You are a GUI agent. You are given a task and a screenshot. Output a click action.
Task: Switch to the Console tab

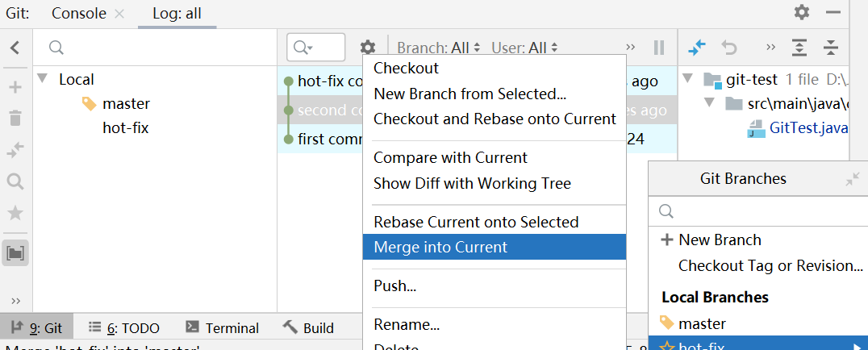78,14
